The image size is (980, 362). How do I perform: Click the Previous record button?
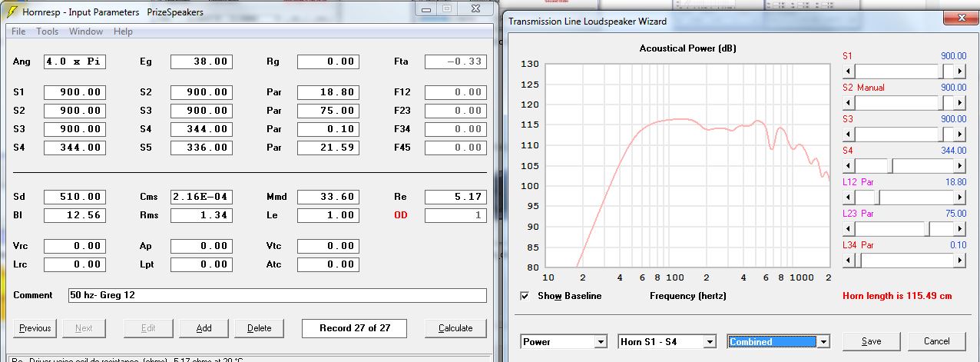(x=35, y=328)
